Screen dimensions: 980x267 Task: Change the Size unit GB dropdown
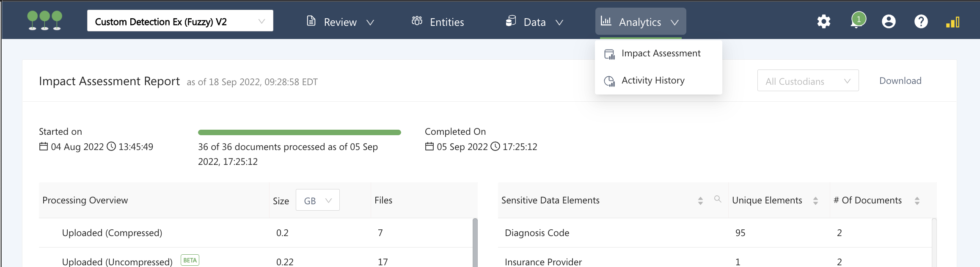click(x=317, y=200)
